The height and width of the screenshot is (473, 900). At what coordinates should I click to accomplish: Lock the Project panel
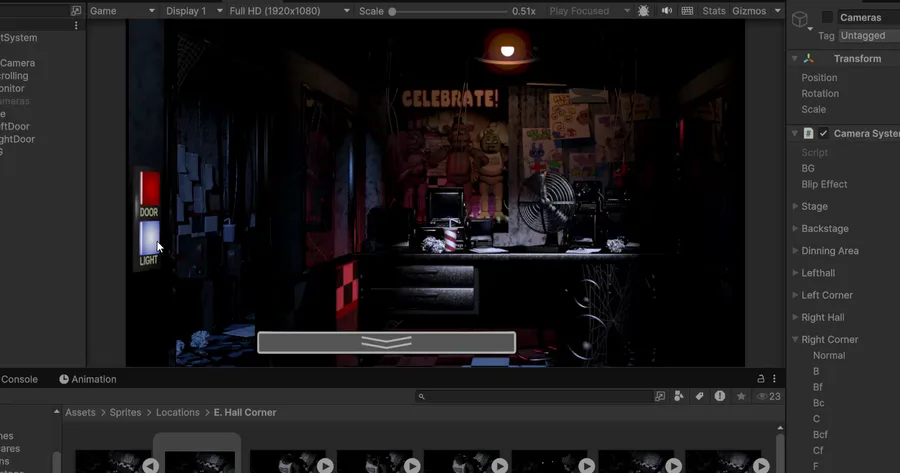[x=761, y=379]
